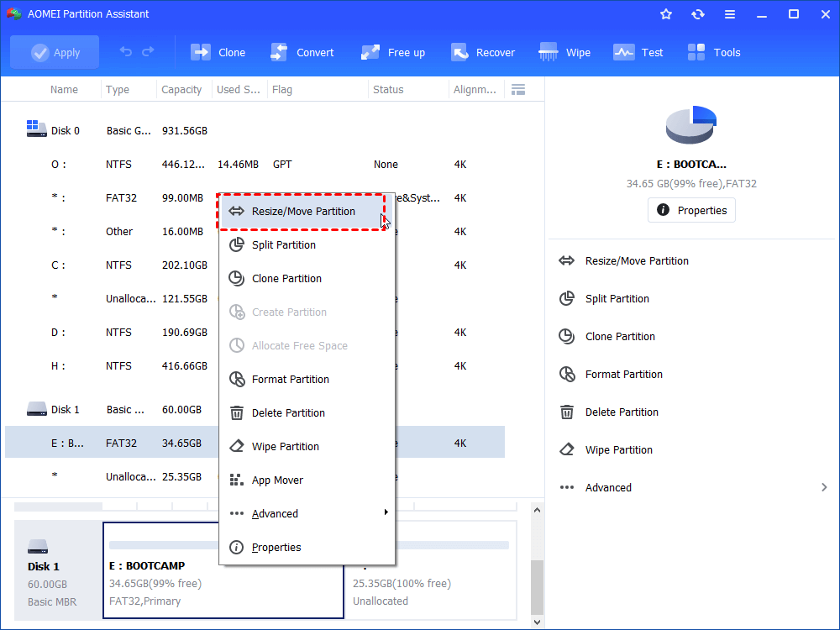
Task: Open the hamburger menu in the title bar
Action: tap(729, 13)
